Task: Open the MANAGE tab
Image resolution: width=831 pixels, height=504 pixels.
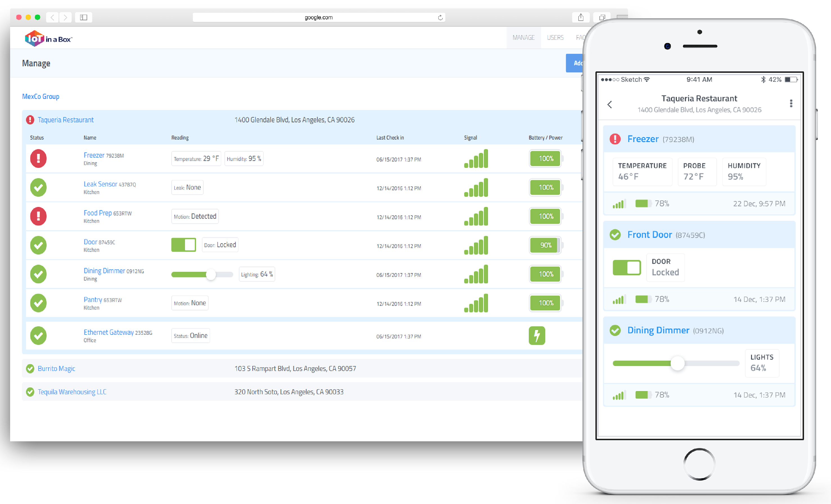Action: tap(523, 37)
